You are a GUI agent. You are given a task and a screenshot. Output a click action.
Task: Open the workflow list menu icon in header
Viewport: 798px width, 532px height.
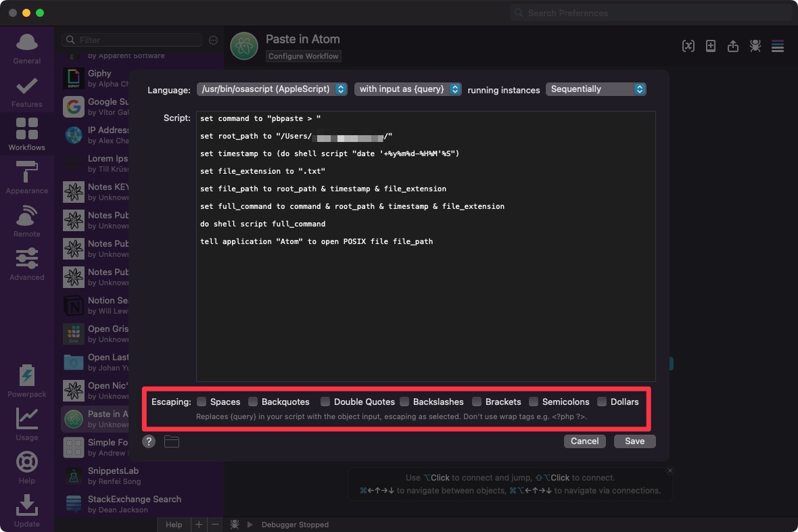(x=778, y=46)
